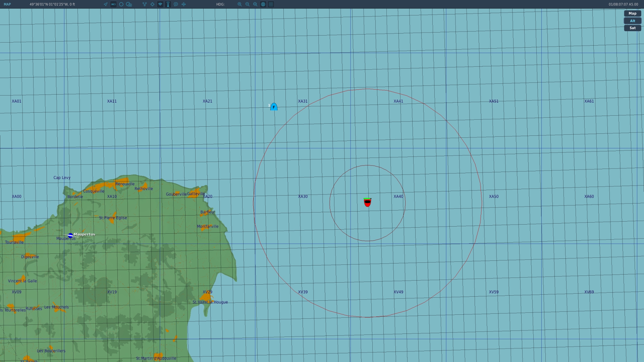Click the Rethoville town label

tap(144, 189)
